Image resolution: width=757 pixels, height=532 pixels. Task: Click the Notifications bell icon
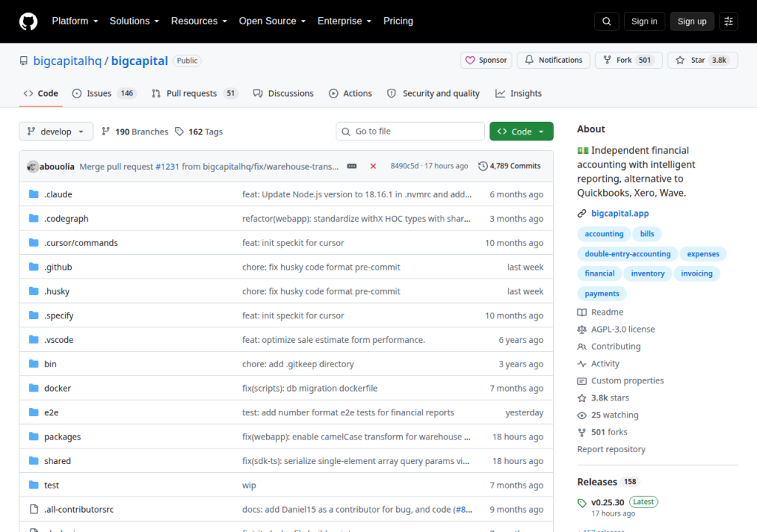(x=529, y=60)
